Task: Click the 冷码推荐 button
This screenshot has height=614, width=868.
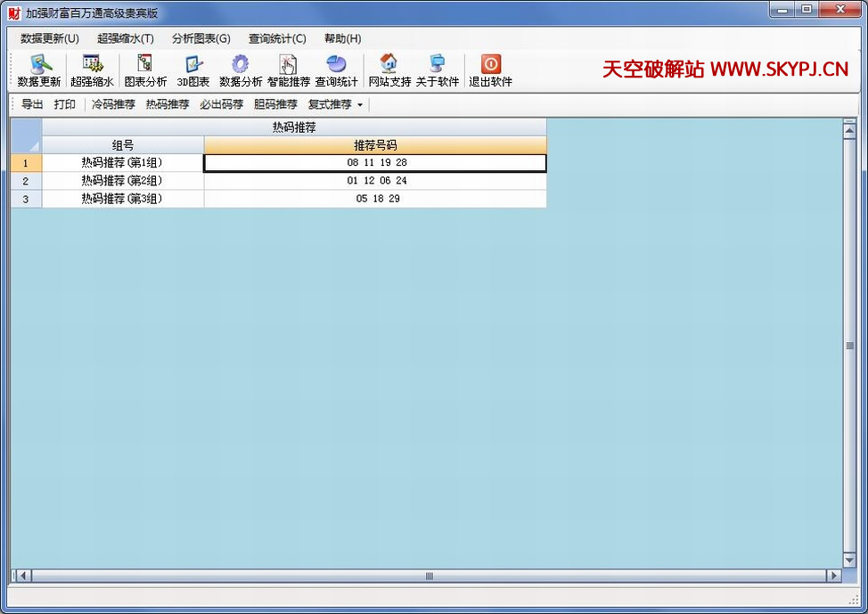Action: [113, 104]
